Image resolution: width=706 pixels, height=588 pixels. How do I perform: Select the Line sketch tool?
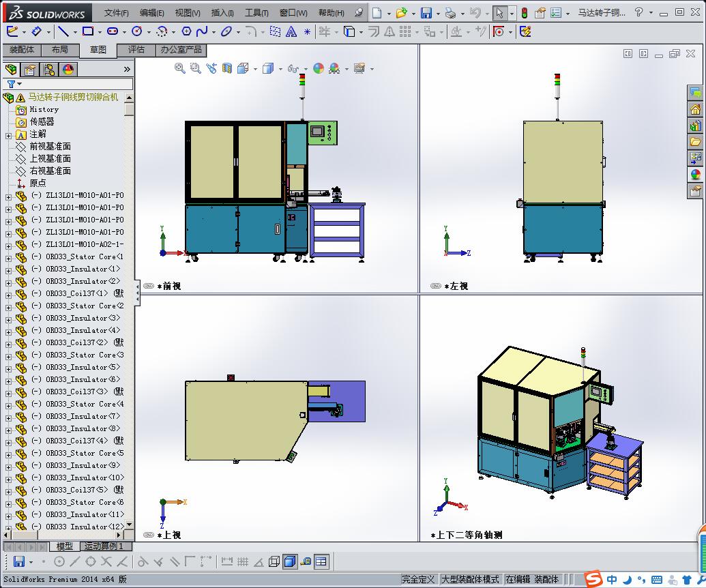(63, 31)
